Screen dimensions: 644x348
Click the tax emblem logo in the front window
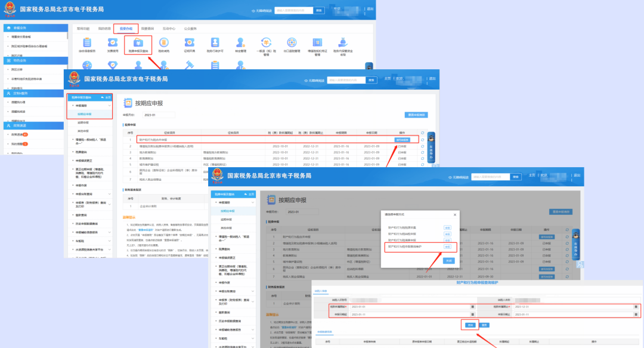click(218, 175)
